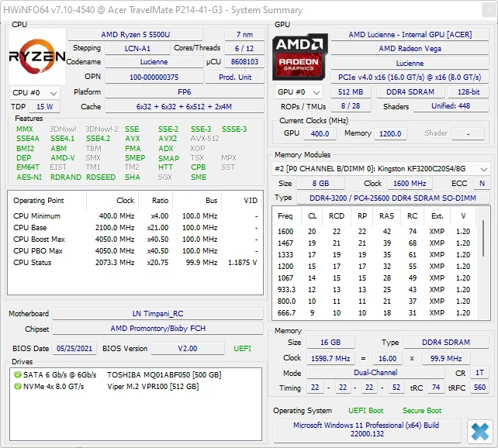Click the AMD Radeon Vega field
The image size is (498, 448).
tap(410, 48)
